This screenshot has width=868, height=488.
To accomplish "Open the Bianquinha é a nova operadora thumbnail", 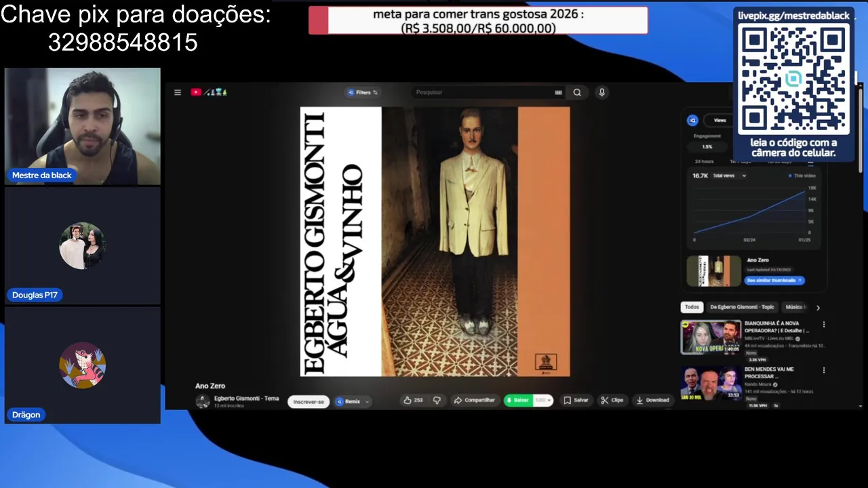I will click(x=711, y=337).
